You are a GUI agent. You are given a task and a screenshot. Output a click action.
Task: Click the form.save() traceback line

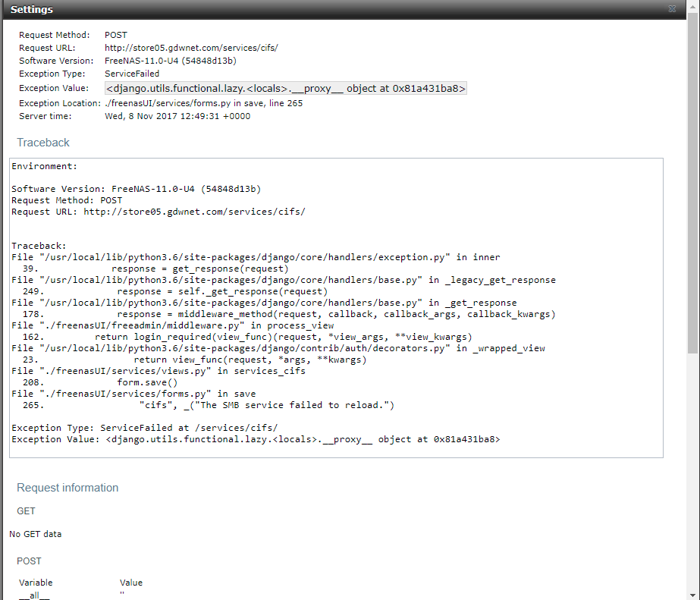tap(100, 382)
